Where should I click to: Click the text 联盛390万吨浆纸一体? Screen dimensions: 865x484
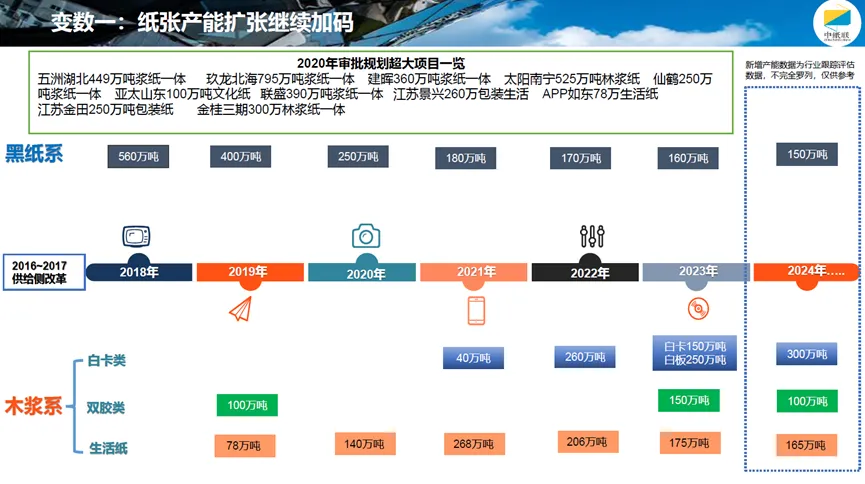322,94
